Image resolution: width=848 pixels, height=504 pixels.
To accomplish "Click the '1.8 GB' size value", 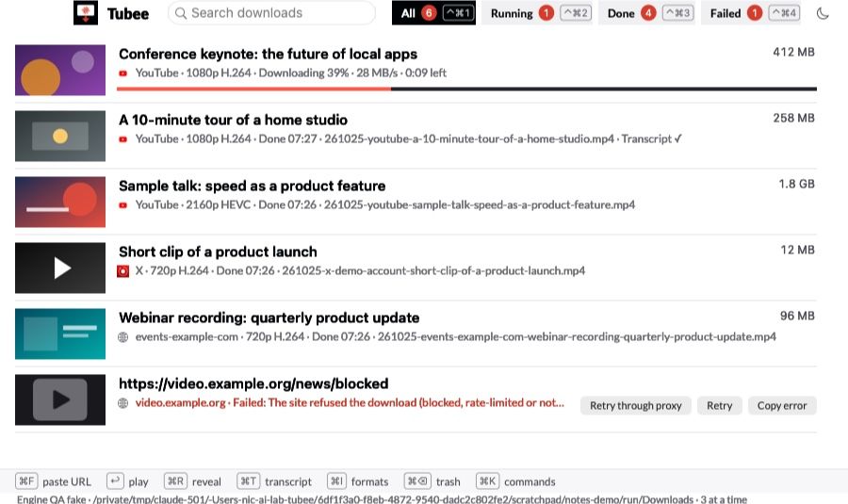I will tap(796, 185).
